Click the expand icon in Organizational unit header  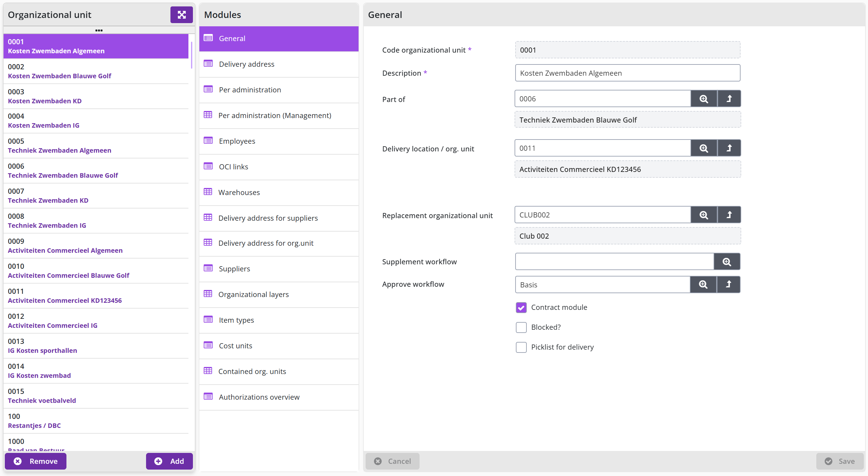[x=181, y=15]
